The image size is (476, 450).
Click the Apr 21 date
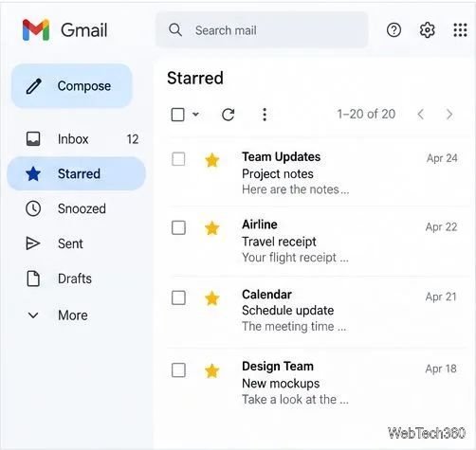coord(441,297)
